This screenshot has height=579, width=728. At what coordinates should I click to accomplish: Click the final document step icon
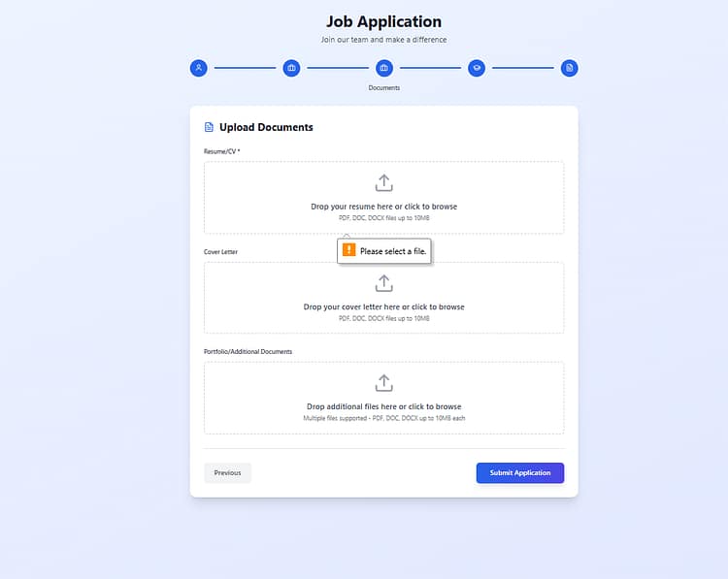tap(570, 68)
